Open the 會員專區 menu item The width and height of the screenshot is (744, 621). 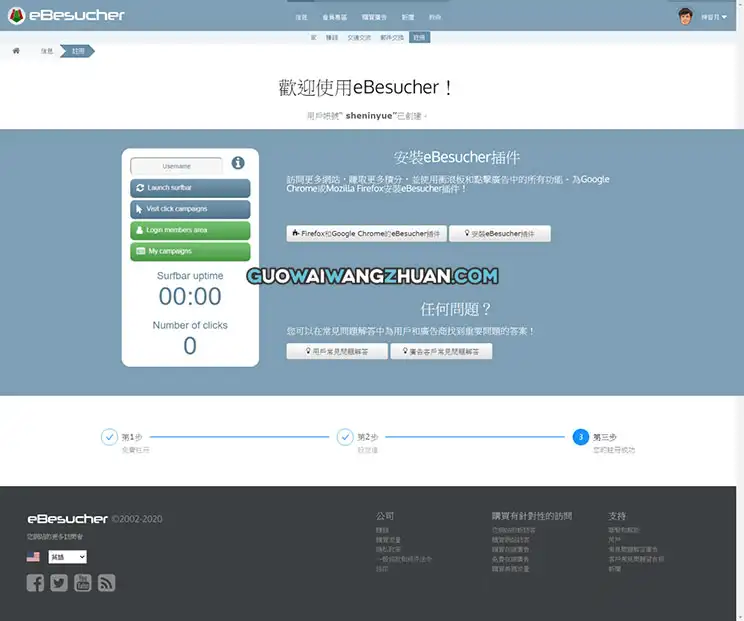(x=335, y=17)
